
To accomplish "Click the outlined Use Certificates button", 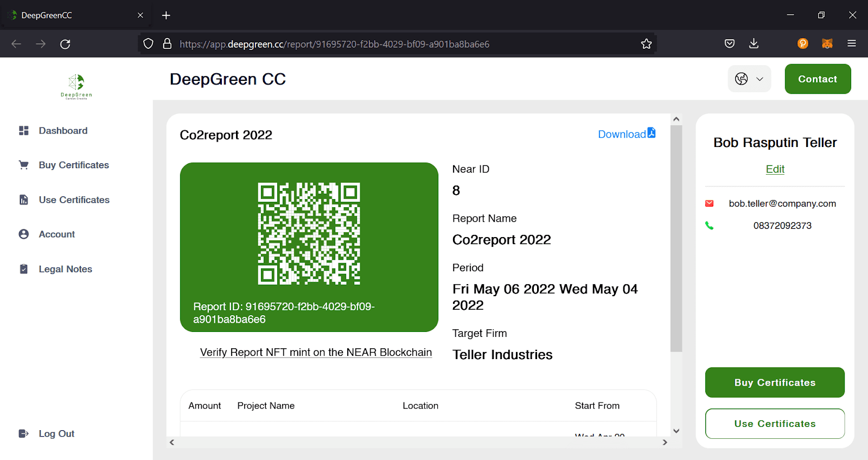I will pyautogui.click(x=775, y=424).
